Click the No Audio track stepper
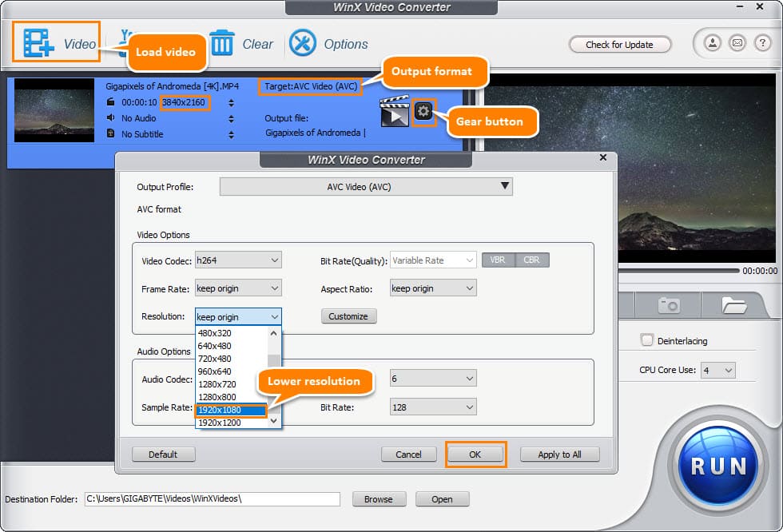Image resolution: width=783 pixels, height=532 pixels. coord(231,119)
